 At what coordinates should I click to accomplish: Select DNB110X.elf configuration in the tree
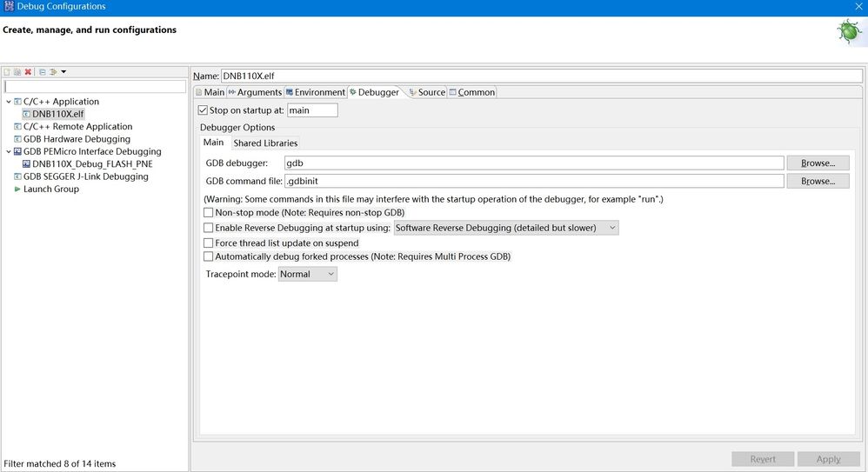(57, 114)
